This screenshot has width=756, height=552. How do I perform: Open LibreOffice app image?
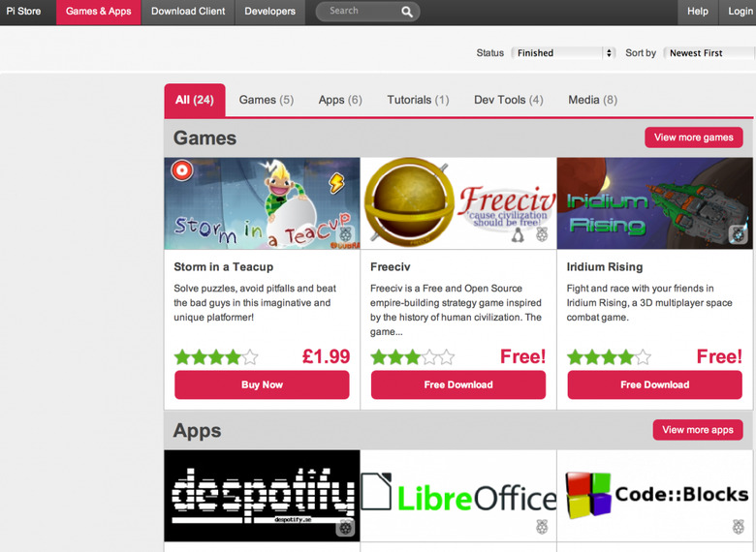click(x=458, y=496)
